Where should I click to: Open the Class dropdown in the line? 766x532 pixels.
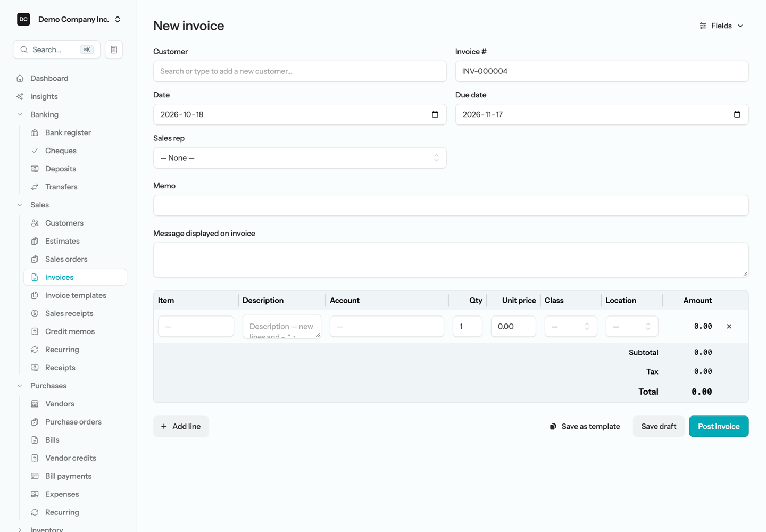coord(571,327)
